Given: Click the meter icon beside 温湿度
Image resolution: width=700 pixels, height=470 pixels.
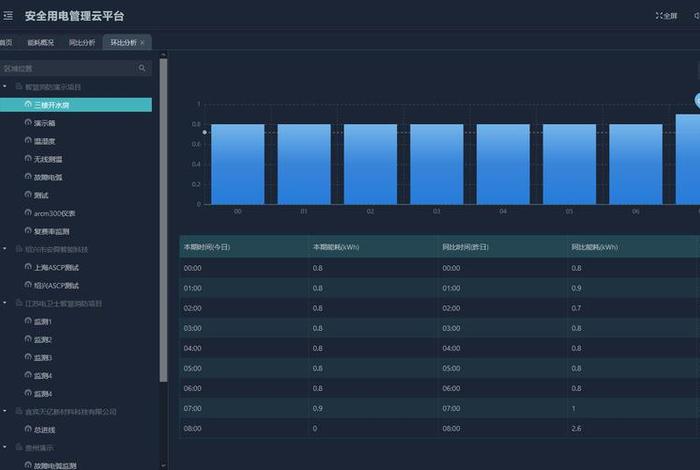Looking at the screenshot, I should click(x=28, y=141).
